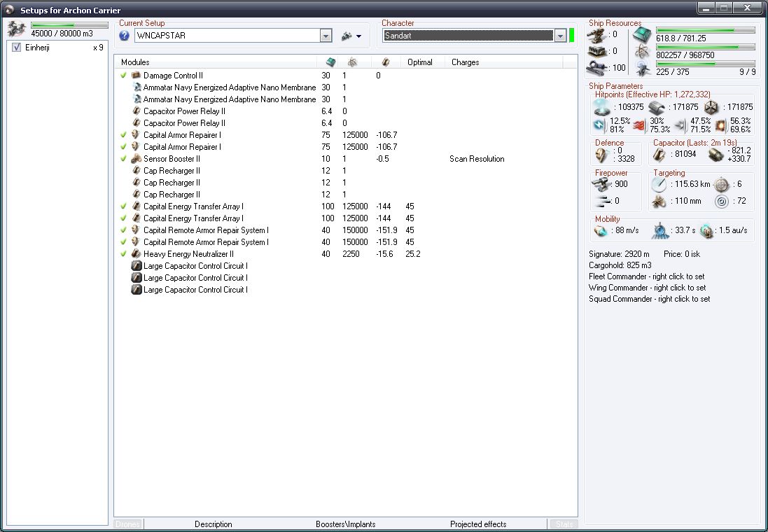The height and width of the screenshot is (532, 768).
Task: Click the Optimal column header
Action: tap(422, 62)
